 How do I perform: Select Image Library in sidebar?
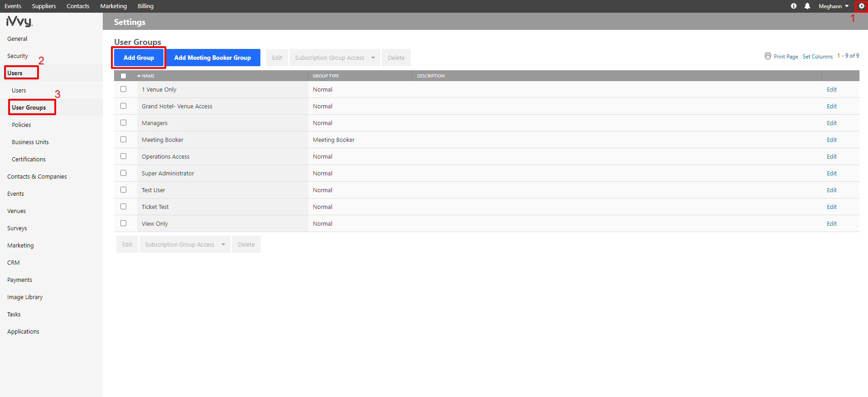point(25,297)
